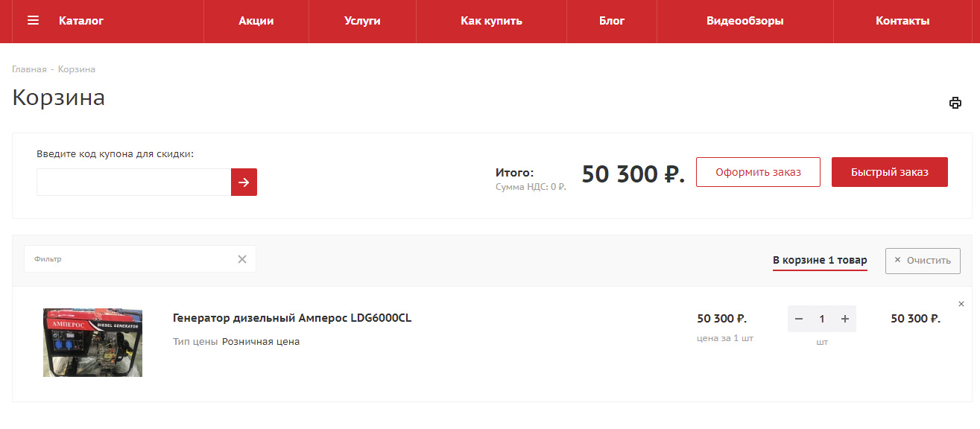The image size is (980, 429).
Task: Open the Каталог menu item
Action: point(81,21)
